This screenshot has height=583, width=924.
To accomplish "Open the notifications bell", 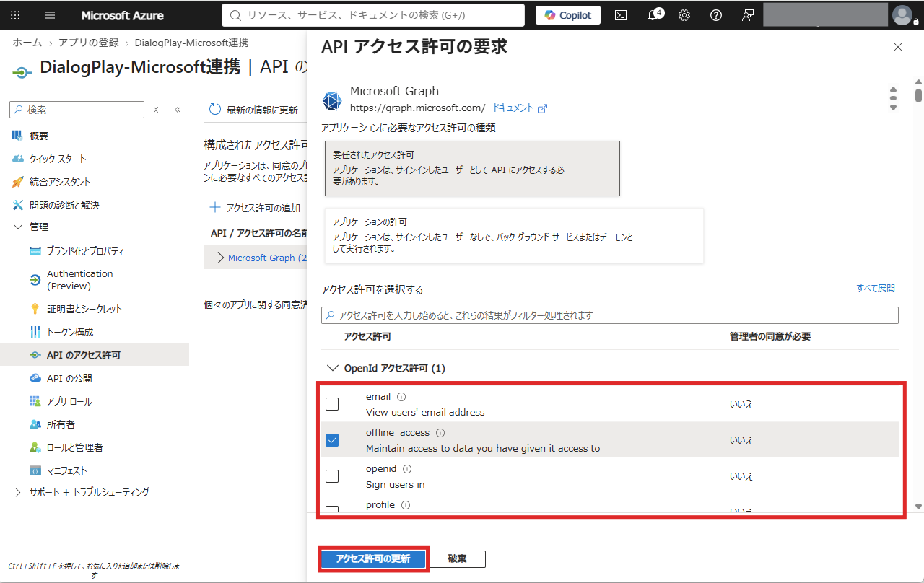I will click(x=654, y=15).
